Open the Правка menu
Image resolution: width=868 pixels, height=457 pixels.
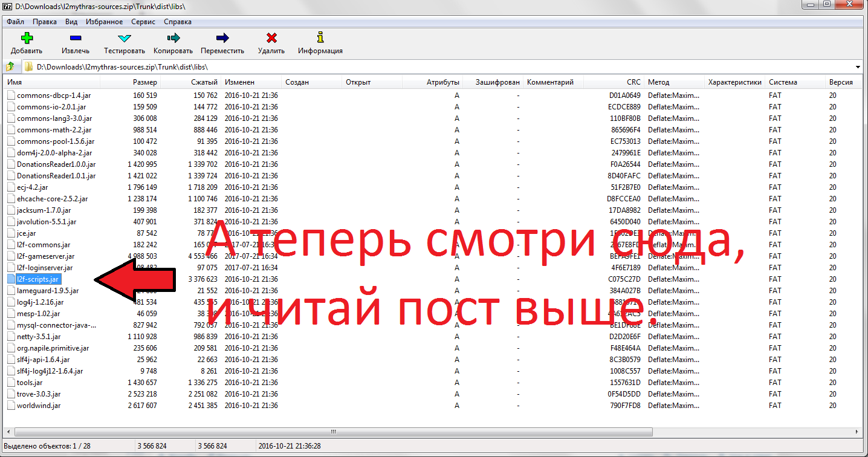pyautogui.click(x=45, y=22)
